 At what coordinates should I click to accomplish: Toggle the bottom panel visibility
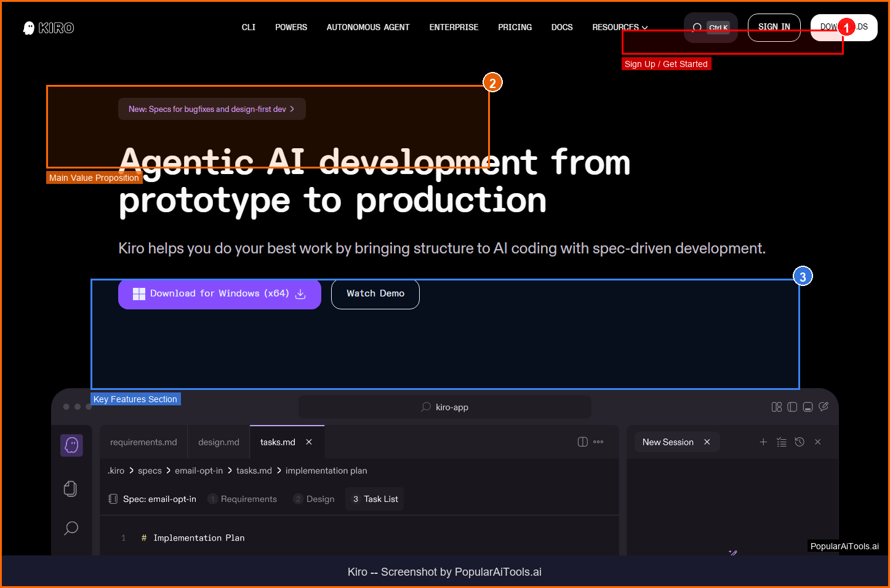(808, 407)
